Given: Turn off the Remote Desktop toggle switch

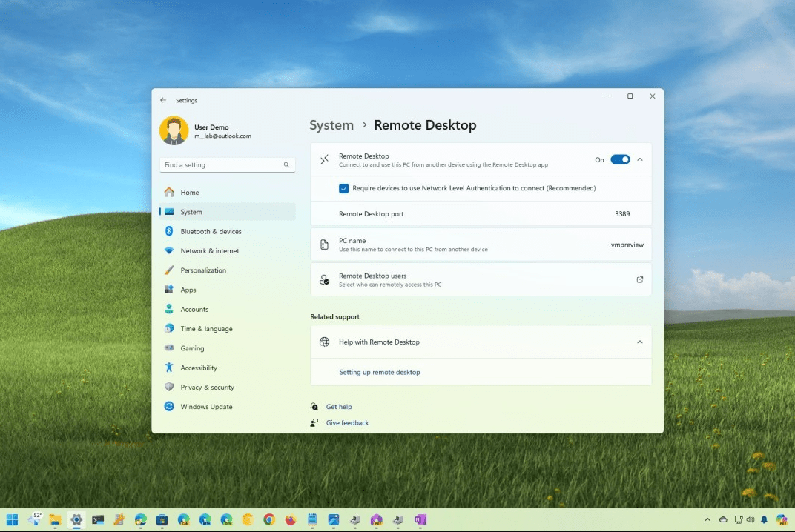Looking at the screenshot, I should pos(620,159).
